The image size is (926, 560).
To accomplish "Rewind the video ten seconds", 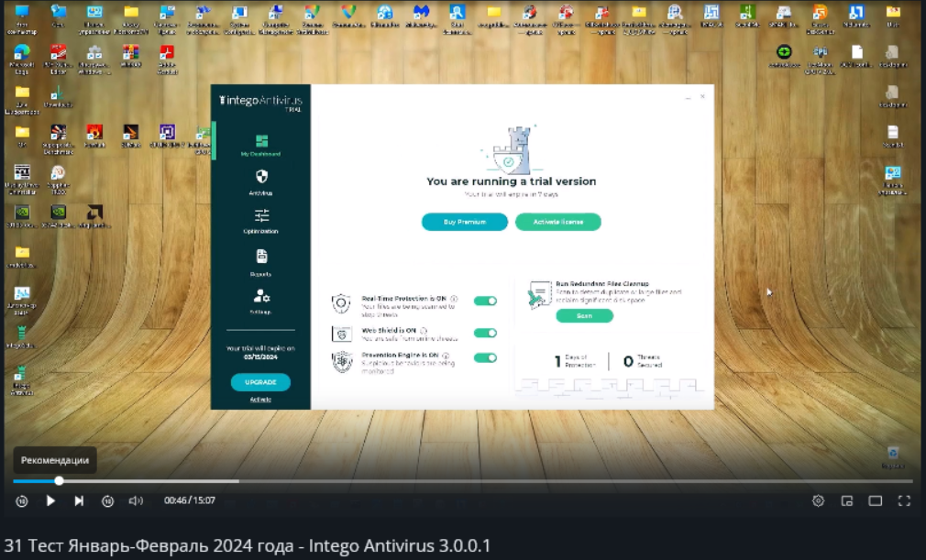I will point(22,501).
